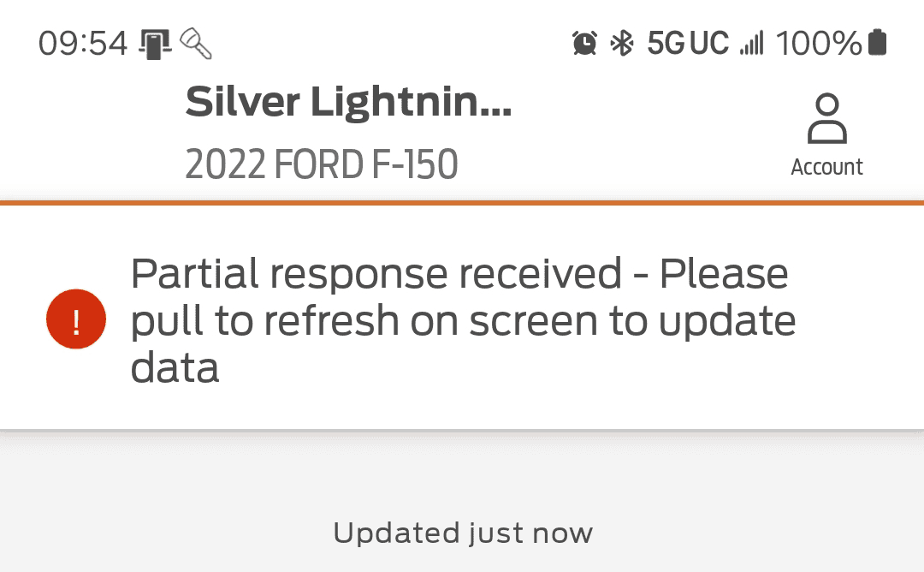Select the Silver Lightnin... vehicle name

click(348, 103)
